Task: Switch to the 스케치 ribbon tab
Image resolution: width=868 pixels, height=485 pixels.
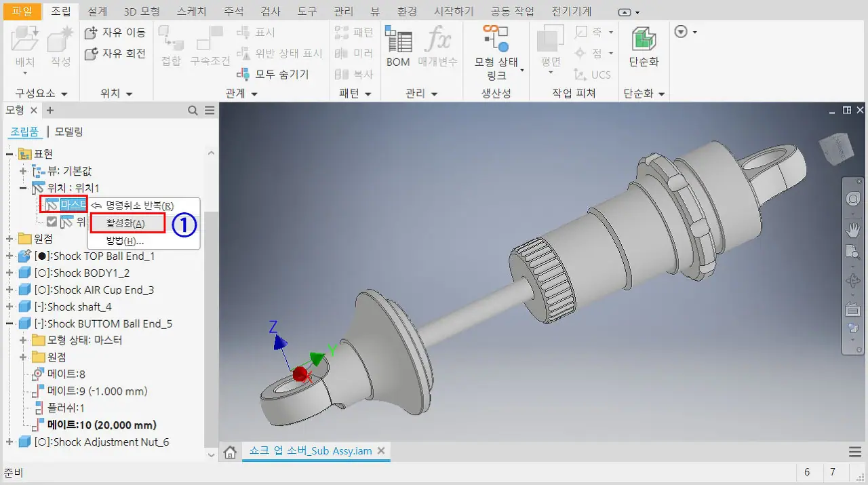Action: coord(191,12)
